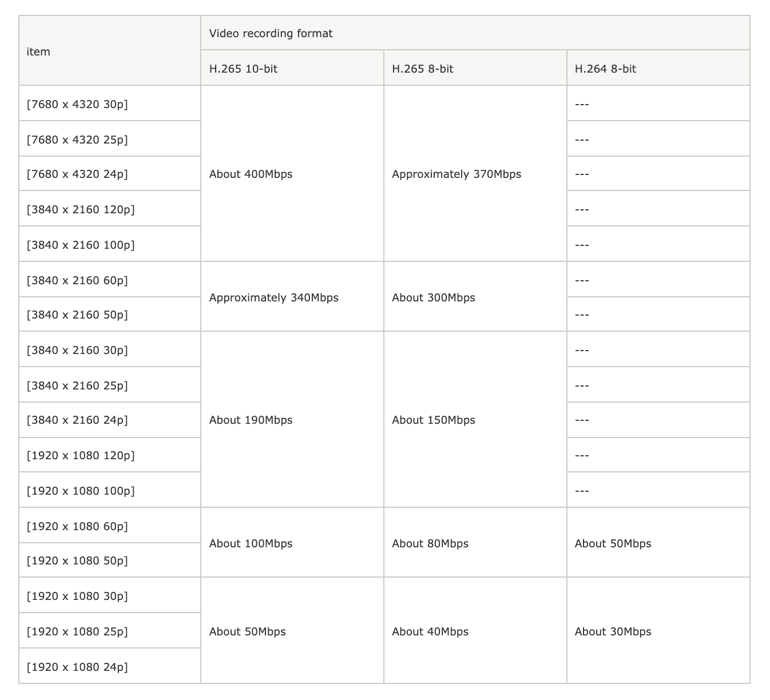Click the 'item' column header cell
770x700 pixels.
[x=39, y=51]
